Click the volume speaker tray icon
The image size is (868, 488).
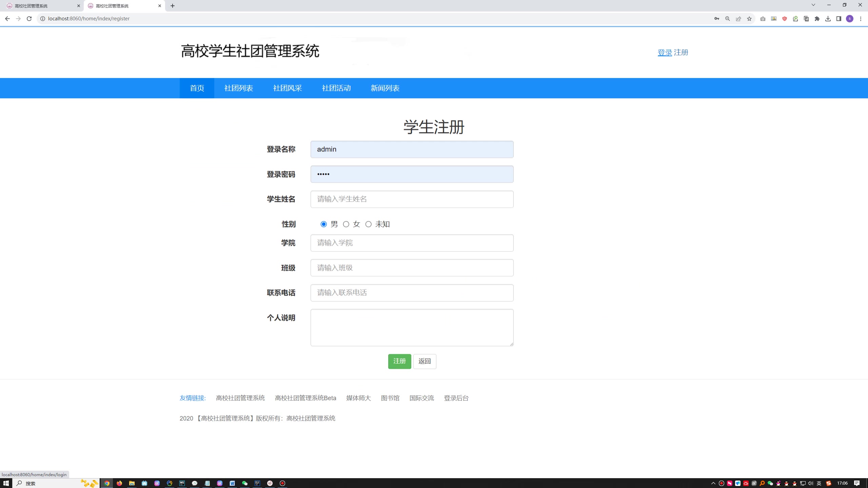[811, 483]
